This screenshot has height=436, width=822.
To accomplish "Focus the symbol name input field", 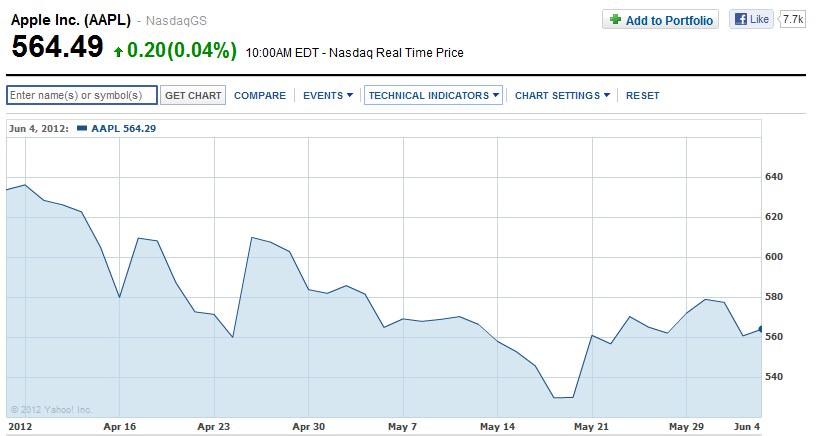I will [x=82, y=95].
